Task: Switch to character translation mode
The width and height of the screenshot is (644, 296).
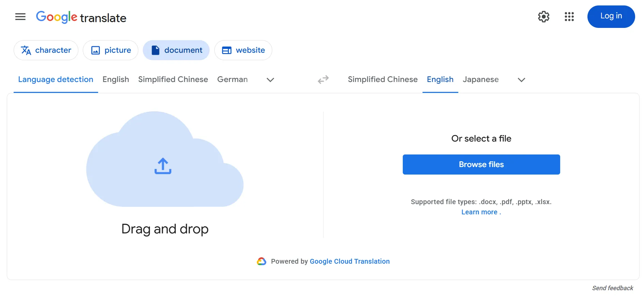Action: [x=46, y=50]
